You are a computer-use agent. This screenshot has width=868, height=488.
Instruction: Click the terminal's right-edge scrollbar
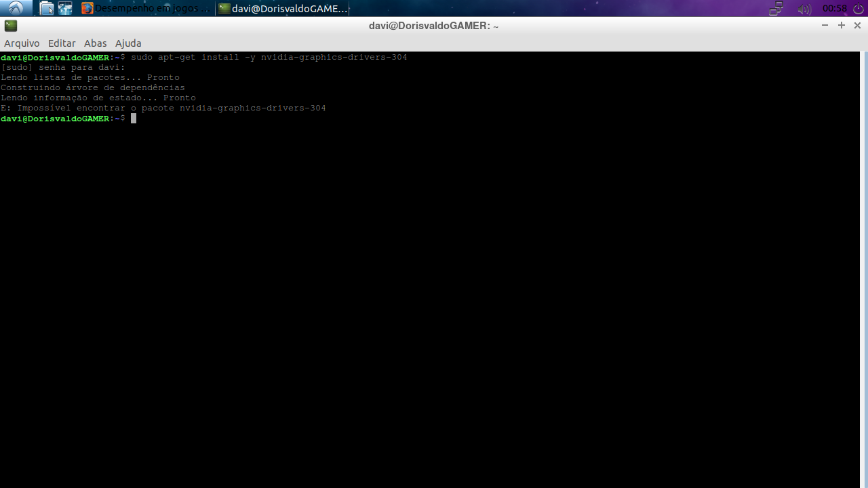(x=865, y=271)
